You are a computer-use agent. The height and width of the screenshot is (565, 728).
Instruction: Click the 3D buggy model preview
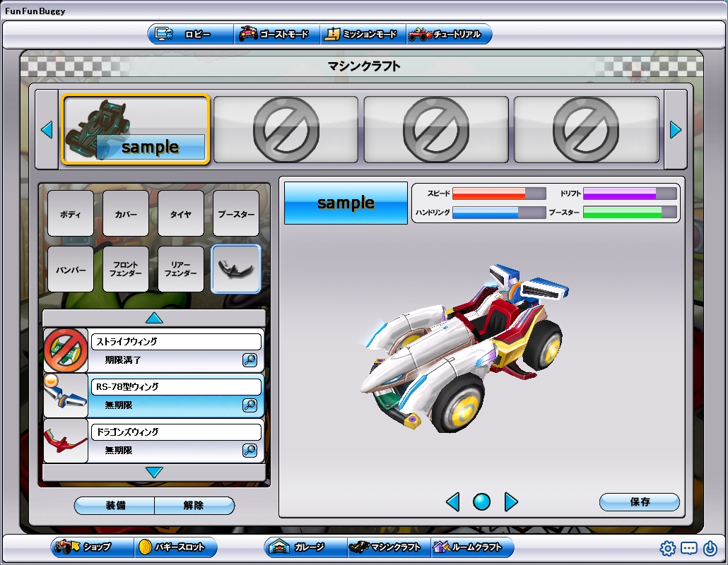pos(464,350)
